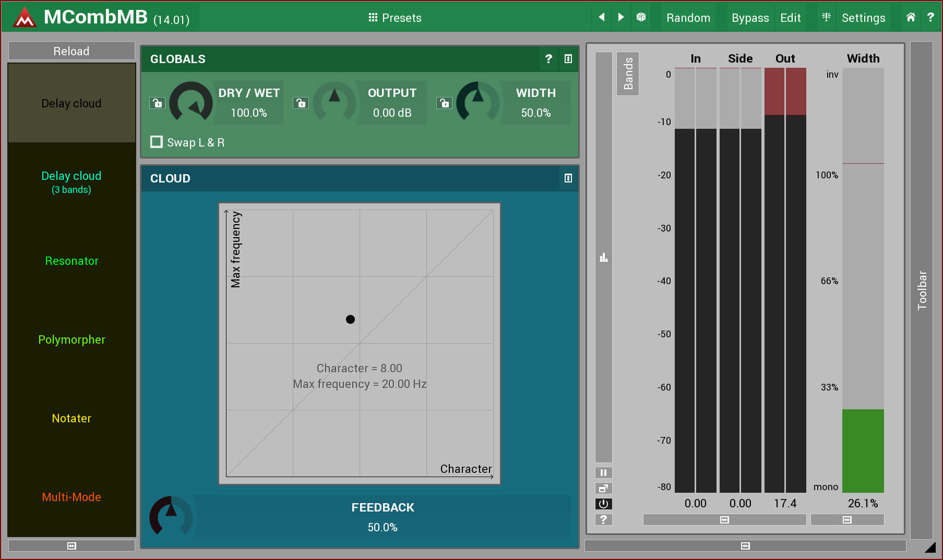943x560 pixels.
Task: Click the In peak value 0.00
Action: click(x=696, y=503)
